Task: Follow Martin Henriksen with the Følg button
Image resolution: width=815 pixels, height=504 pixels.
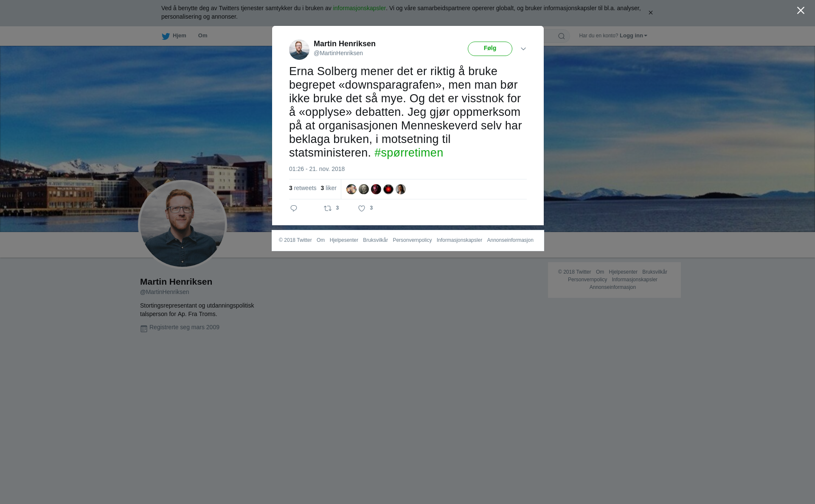Action: click(x=490, y=49)
